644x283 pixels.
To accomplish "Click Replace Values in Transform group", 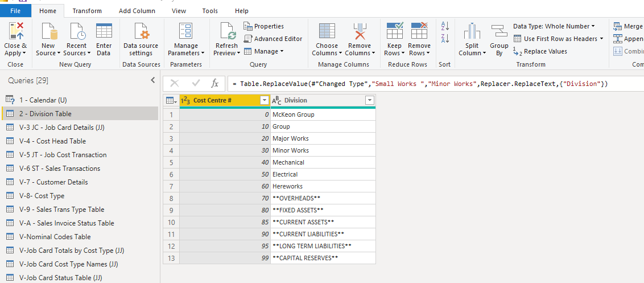I will [540, 51].
